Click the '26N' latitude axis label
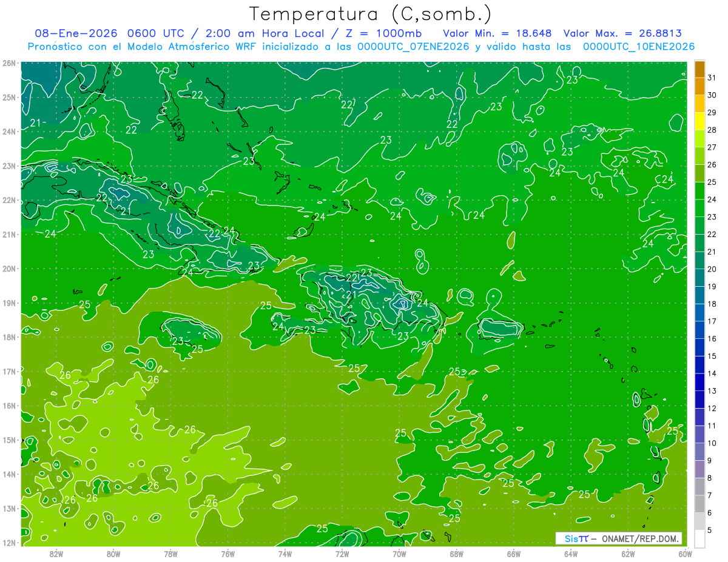 tap(8, 63)
